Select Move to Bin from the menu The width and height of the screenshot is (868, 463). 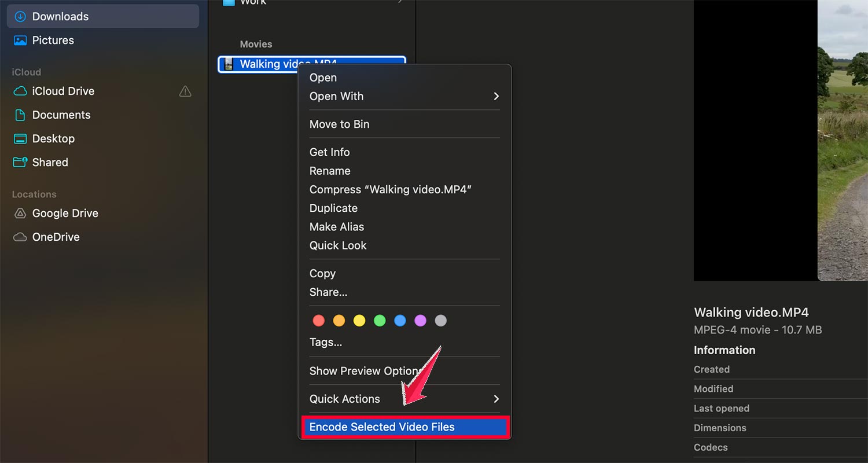(x=339, y=124)
